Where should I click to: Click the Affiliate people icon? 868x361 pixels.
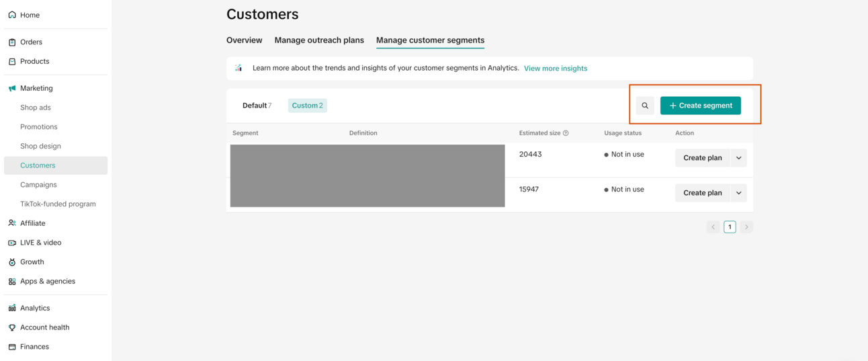tap(12, 223)
